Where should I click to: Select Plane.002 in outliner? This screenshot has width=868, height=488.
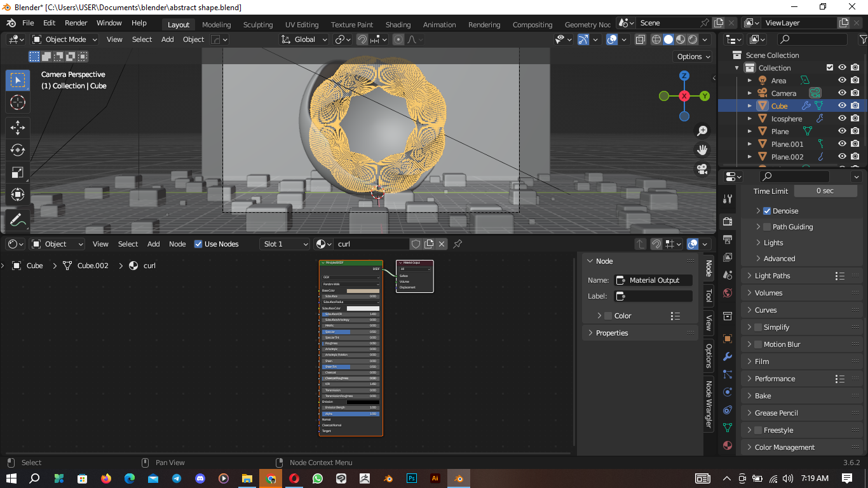pyautogui.click(x=787, y=157)
